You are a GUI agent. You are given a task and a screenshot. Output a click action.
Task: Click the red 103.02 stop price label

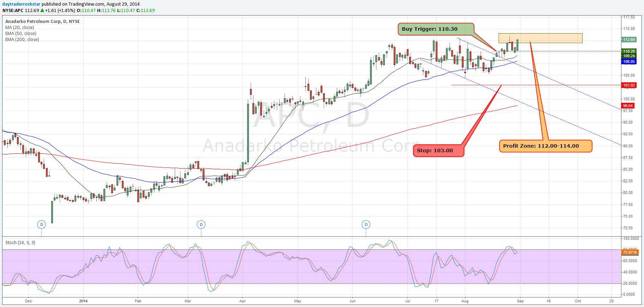[629, 85]
